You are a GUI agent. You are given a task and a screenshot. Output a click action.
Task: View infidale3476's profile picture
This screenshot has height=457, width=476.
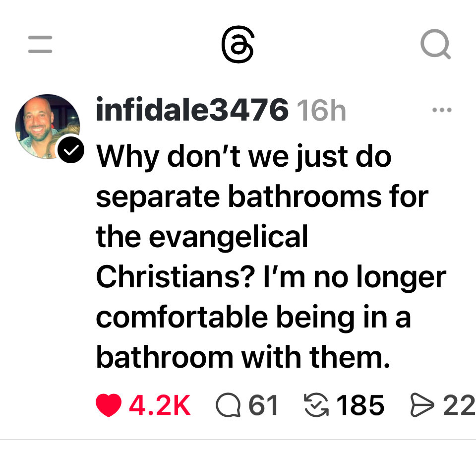click(48, 127)
